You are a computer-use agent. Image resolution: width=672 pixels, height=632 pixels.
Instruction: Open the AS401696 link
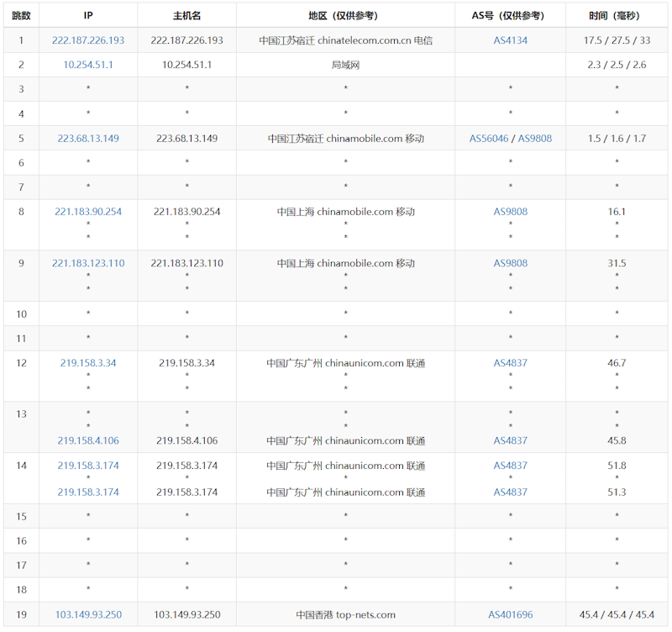pyautogui.click(x=510, y=614)
